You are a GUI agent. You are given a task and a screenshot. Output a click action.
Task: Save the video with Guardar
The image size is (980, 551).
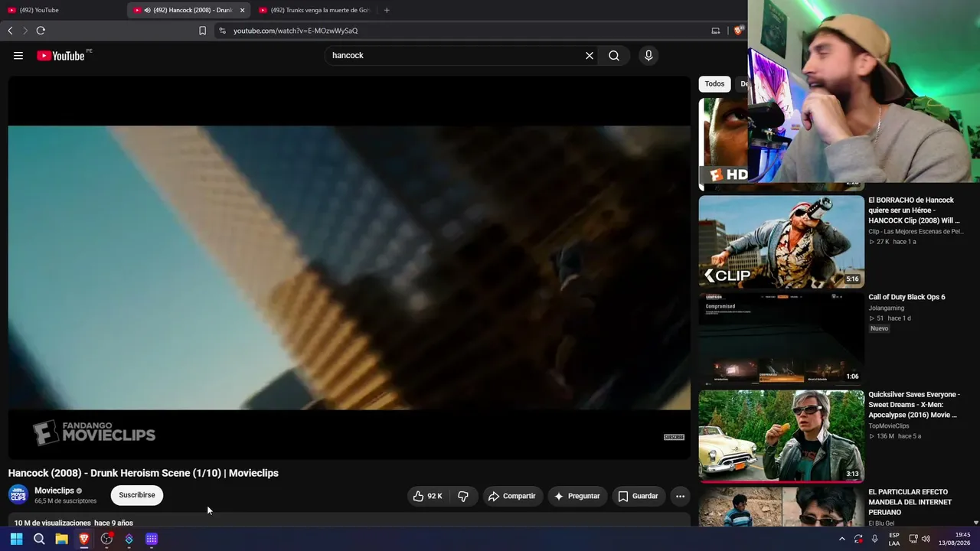click(x=638, y=496)
